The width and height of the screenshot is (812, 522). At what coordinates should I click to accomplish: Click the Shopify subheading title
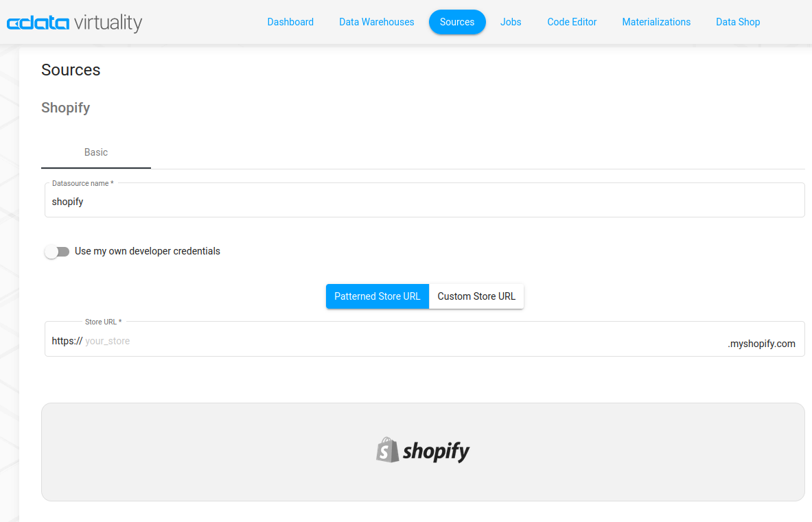click(x=66, y=108)
